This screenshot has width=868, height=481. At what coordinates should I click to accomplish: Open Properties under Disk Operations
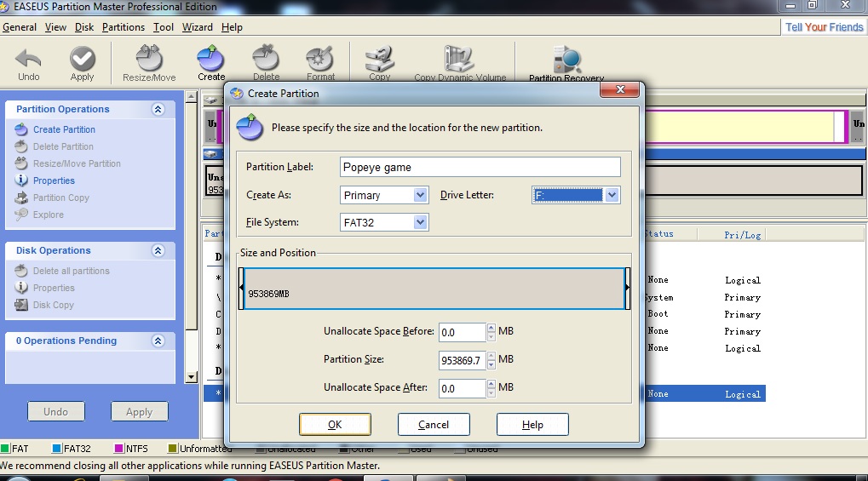click(x=54, y=289)
